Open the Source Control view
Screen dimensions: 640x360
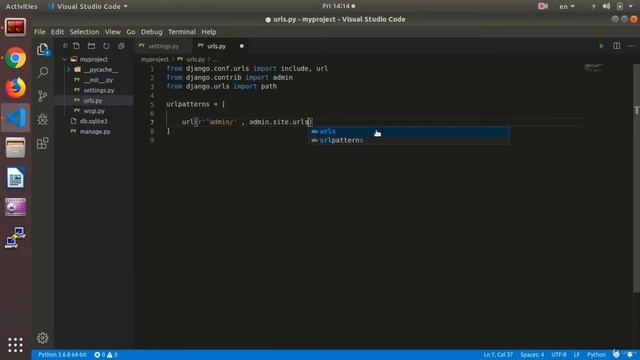pyautogui.click(x=42, y=96)
